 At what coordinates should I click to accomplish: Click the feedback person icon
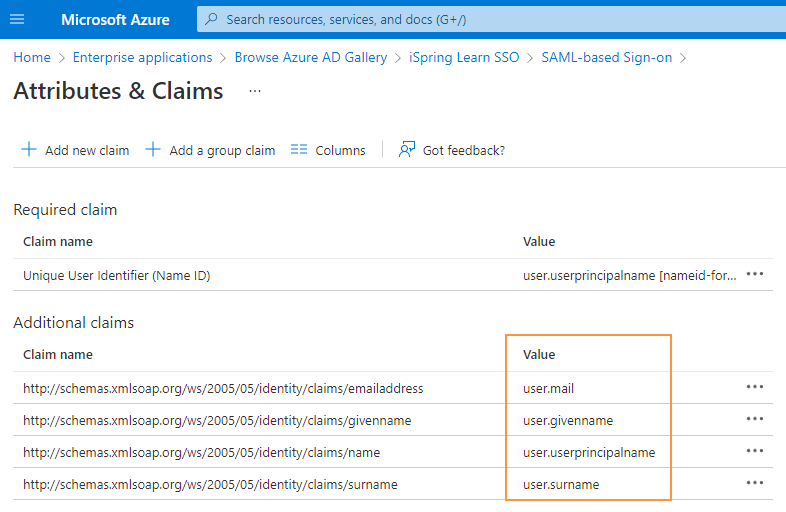pos(407,149)
